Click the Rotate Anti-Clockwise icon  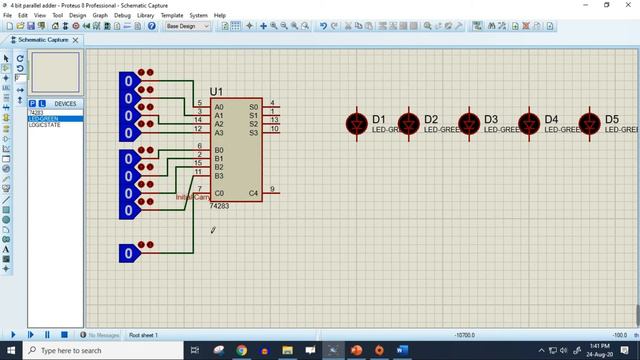20,68
